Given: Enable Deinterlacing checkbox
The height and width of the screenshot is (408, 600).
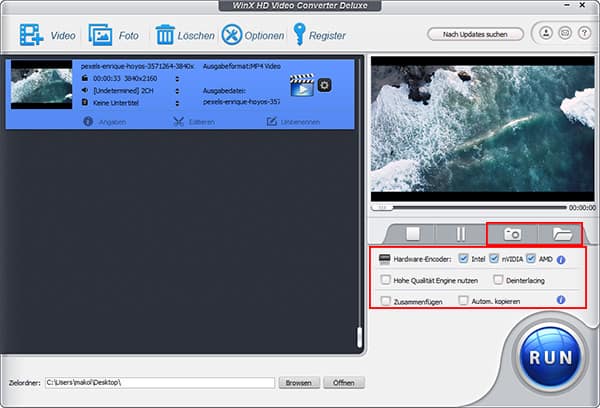Looking at the screenshot, I should (x=498, y=280).
